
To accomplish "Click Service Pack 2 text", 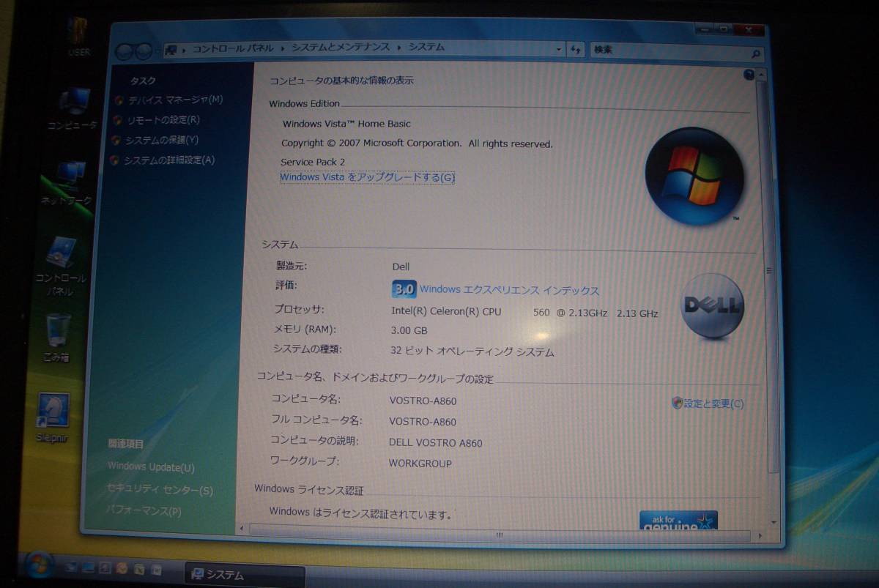I will 313,162.
